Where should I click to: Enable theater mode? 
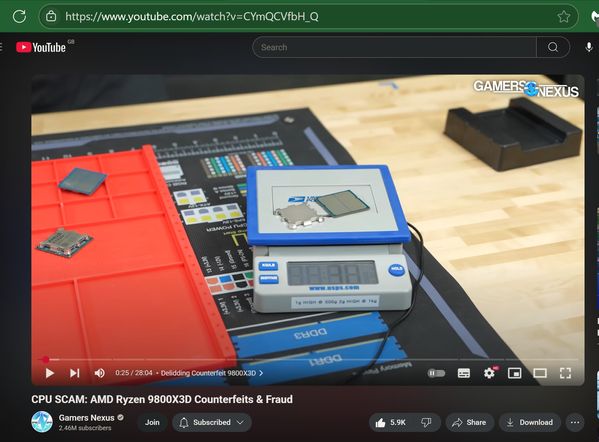[x=540, y=373]
